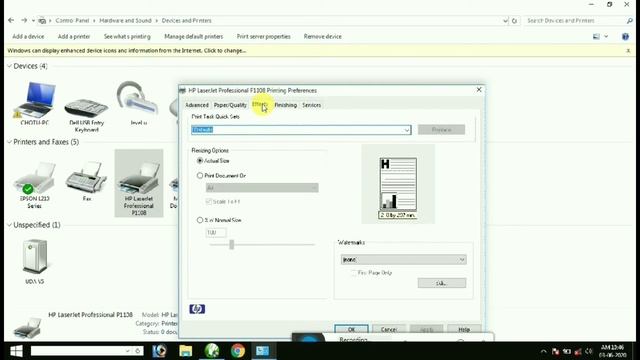The height and width of the screenshot is (360, 640).
Task: Click the Control Panel taskbar icon
Action: (262, 351)
